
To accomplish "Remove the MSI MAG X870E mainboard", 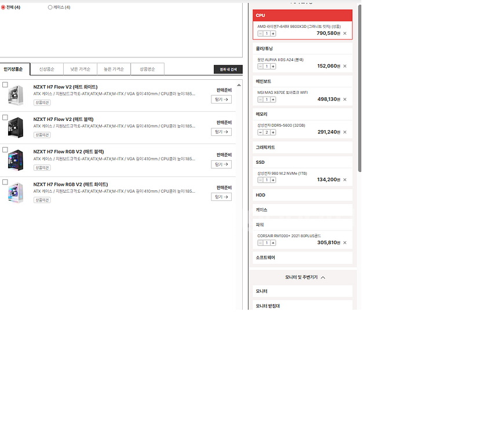I will tap(345, 99).
